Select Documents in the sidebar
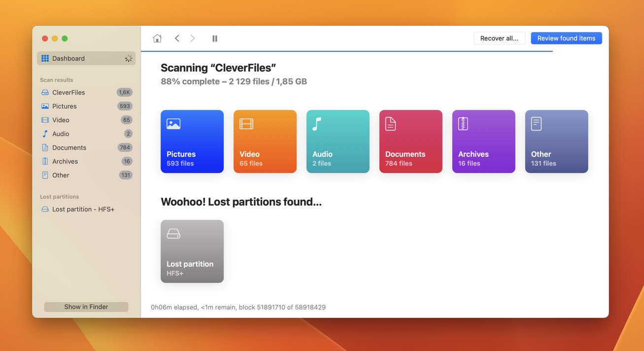 pos(86,147)
